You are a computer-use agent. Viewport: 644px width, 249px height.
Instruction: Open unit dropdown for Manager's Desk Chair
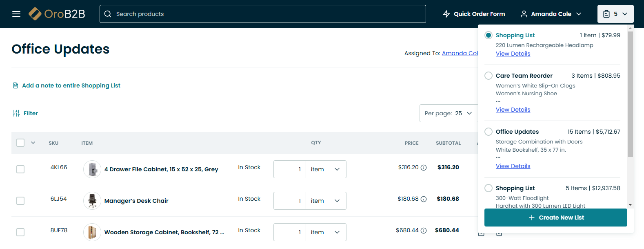tap(326, 201)
